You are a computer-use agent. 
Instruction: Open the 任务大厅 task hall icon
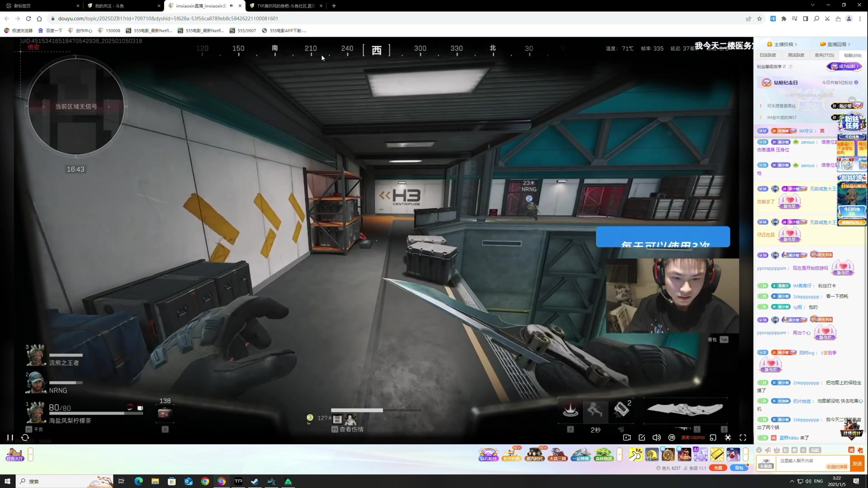[14, 455]
